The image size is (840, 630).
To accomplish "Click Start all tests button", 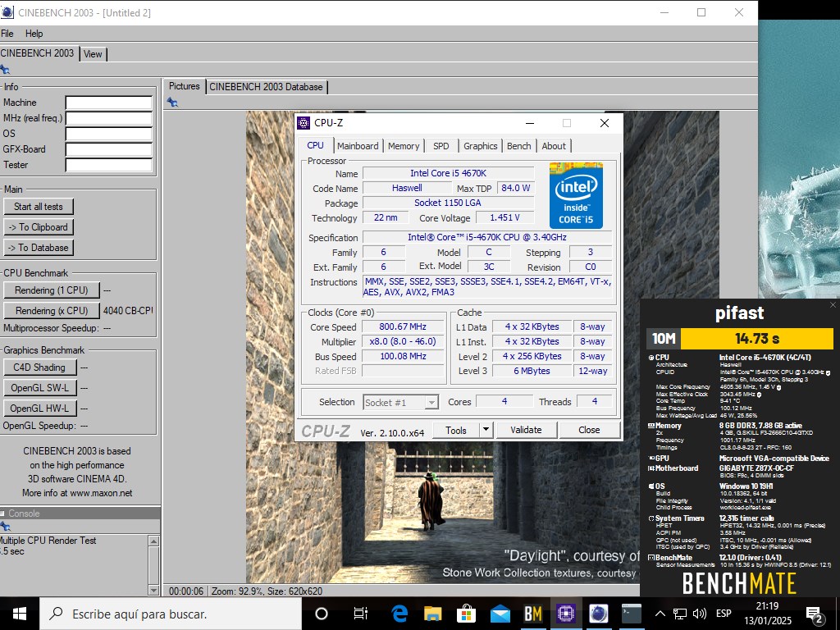I will pos(39,206).
